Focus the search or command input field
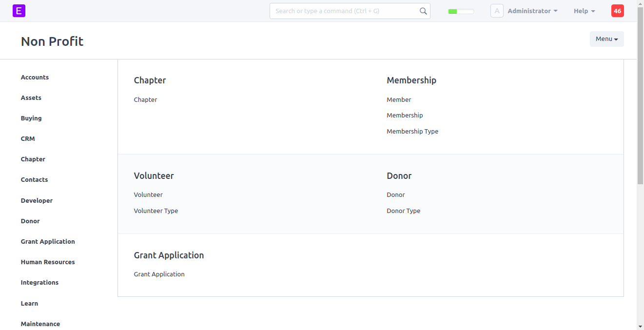Viewport: 644px width, 330px height. [x=344, y=11]
